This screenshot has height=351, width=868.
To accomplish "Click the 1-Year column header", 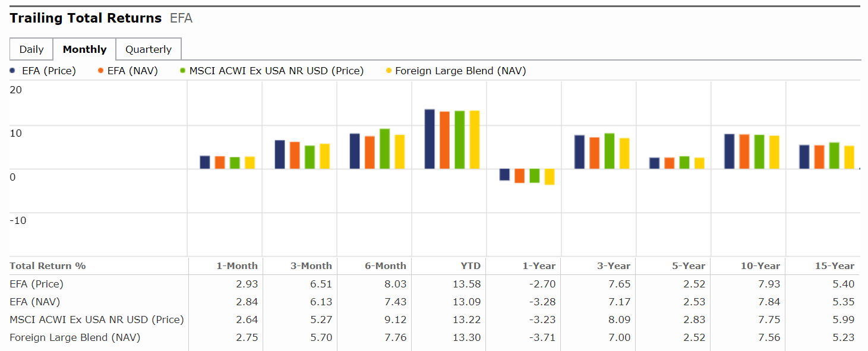I will click(x=538, y=266).
